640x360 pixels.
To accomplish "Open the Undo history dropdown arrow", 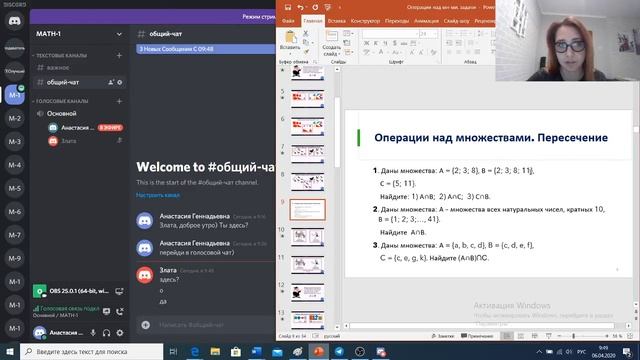I will coord(307,7).
